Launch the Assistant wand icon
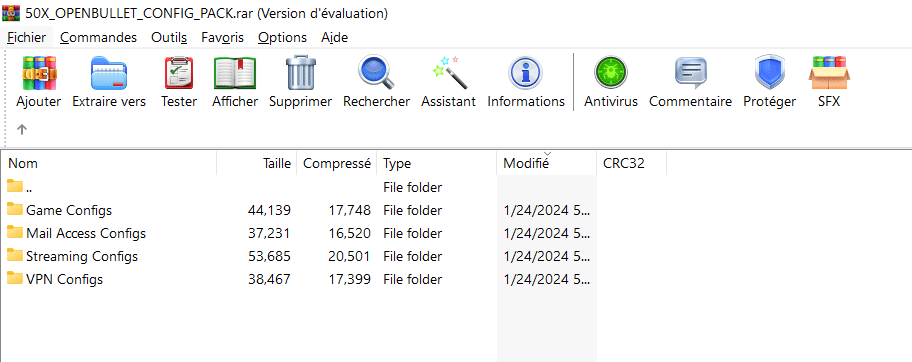The image size is (912, 362). tap(449, 73)
